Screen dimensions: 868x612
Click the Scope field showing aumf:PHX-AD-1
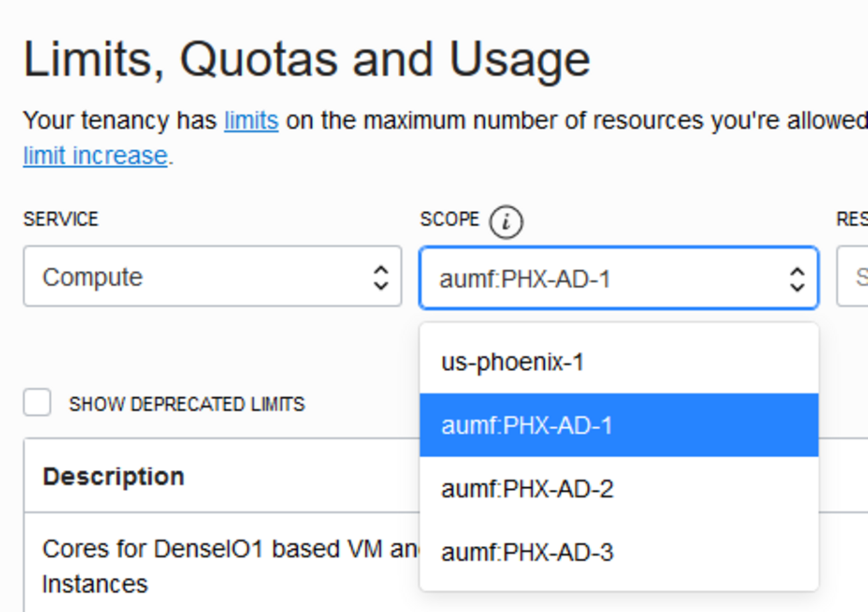tap(601, 279)
